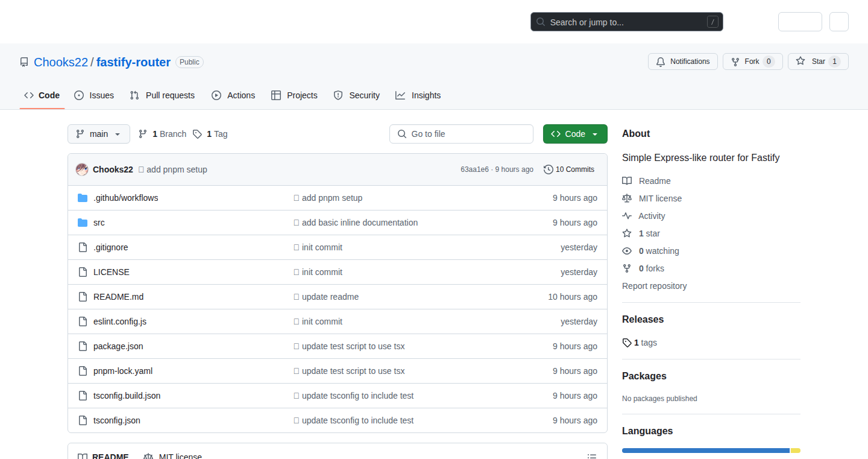Click the Notifications bell icon
Screen dimensions: 868x459
pos(661,62)
